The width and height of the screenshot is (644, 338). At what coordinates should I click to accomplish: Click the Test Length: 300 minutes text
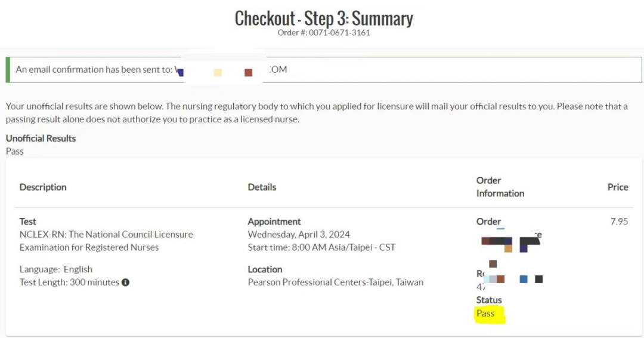click(x=69, y=282)
